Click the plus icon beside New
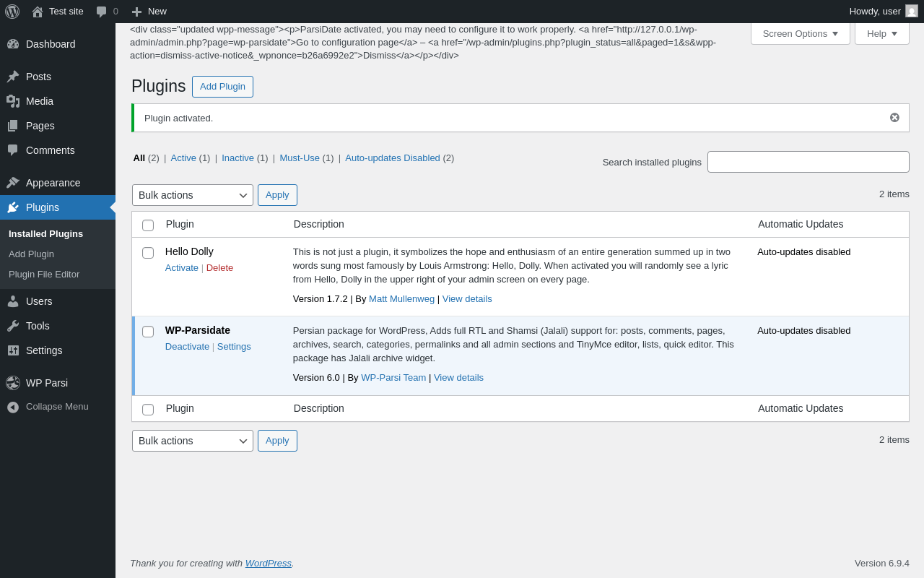 click(x=136, y=12)
